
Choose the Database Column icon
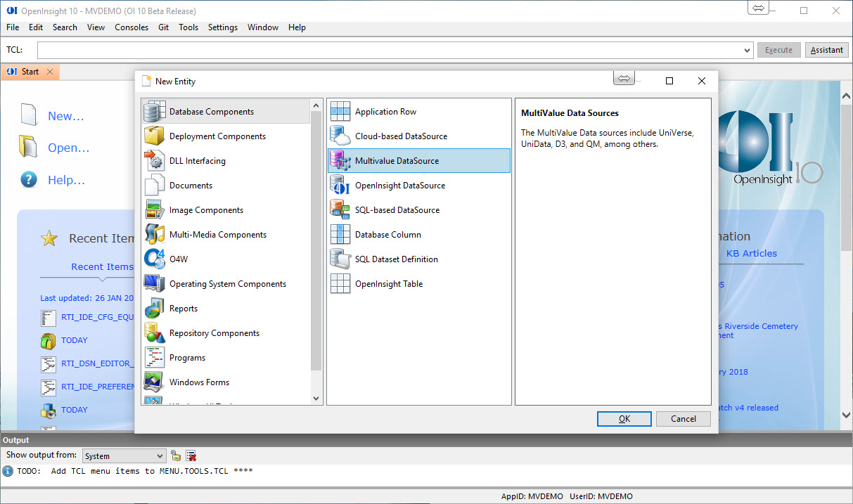click(x=340, y=235)
